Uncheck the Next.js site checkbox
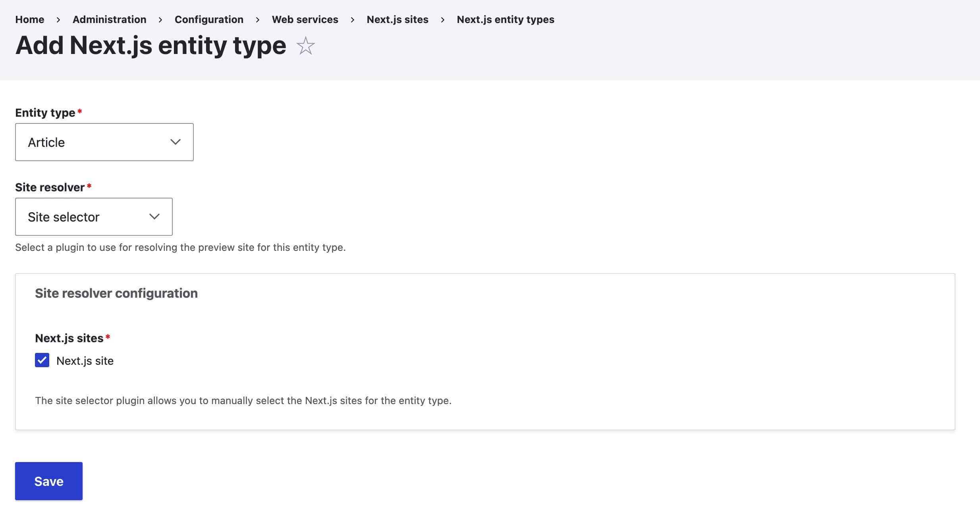Screen dimensions: 980x520 point(42,360)
